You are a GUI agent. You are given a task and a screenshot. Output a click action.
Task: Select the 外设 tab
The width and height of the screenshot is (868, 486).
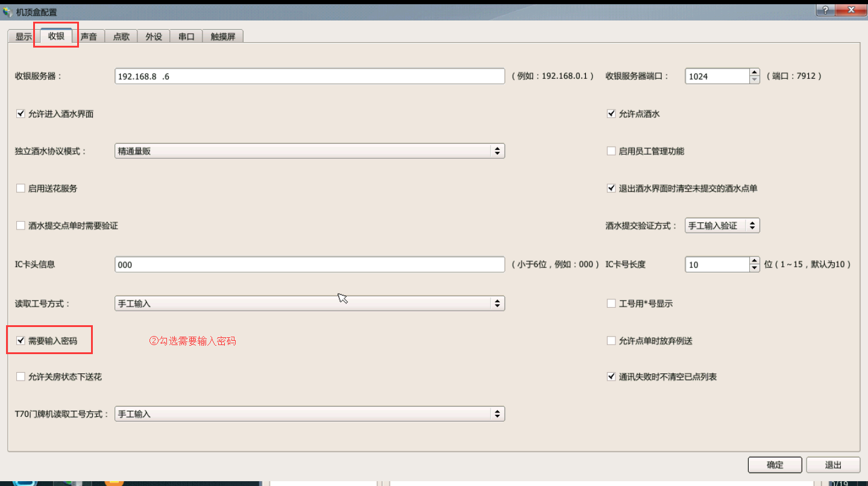point(154,36)
